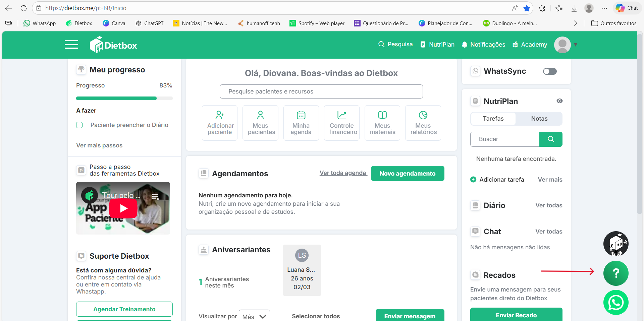
Task: Open Meus pacientes shortcut
Action: point(261,123)
